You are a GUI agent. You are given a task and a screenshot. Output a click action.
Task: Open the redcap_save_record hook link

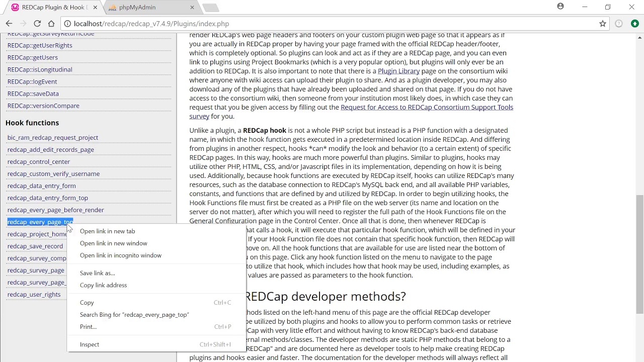[35, 246]
